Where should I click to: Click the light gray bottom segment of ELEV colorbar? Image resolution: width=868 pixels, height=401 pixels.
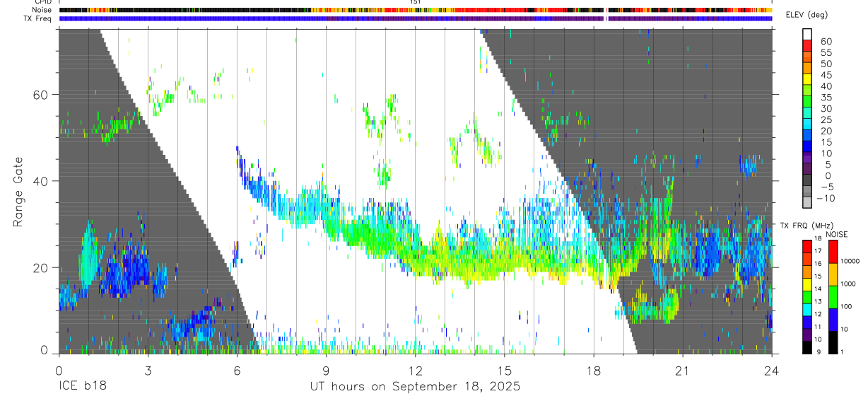coord(807,202)
